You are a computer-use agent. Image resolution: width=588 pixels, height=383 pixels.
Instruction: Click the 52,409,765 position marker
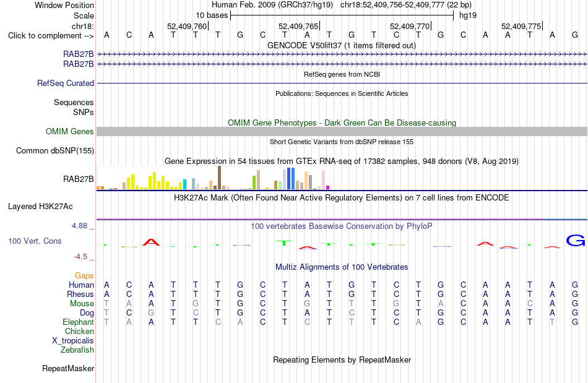point(298,26)
